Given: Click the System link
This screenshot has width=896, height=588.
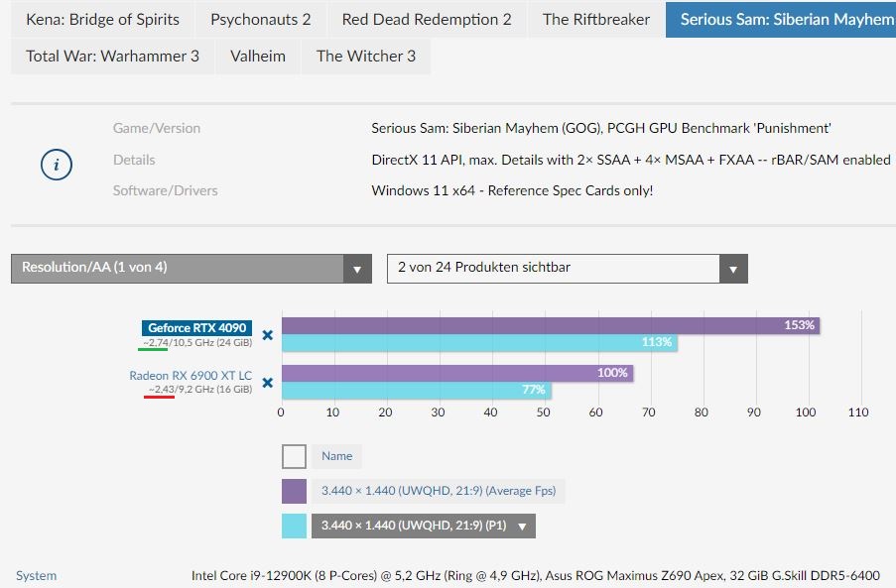Looking at the screenshot, I should tap(36, 575).
